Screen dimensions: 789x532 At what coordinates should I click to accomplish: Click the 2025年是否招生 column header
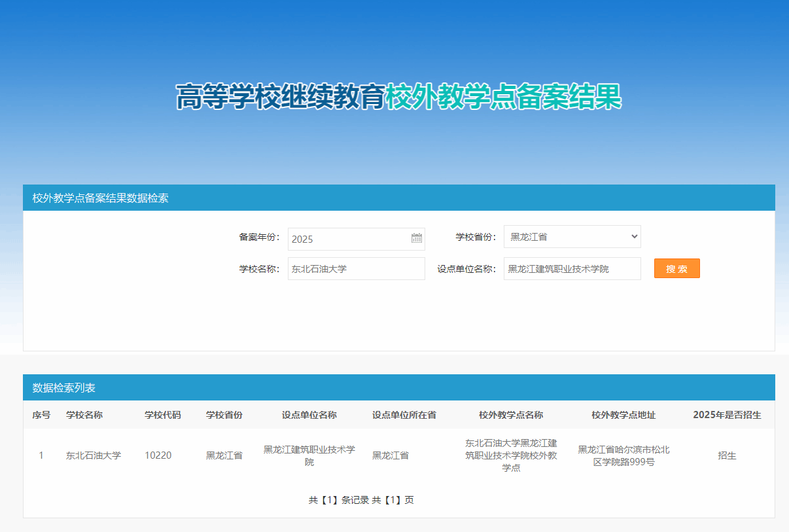(x=727, y=415)
